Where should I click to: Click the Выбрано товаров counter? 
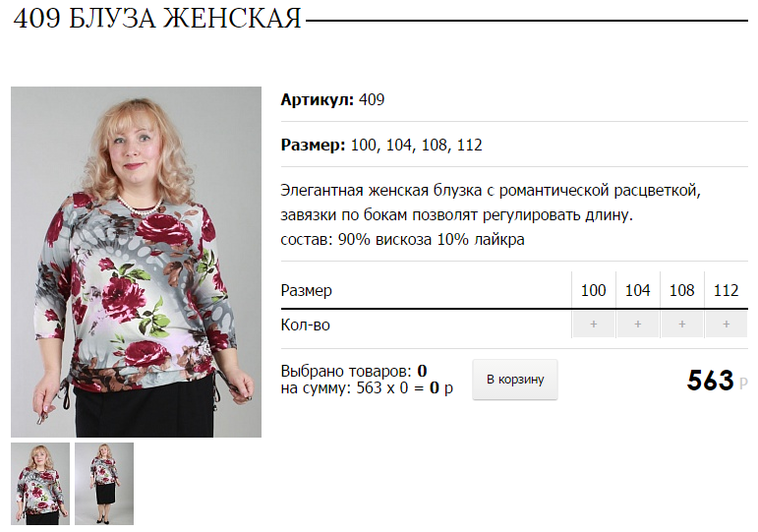pyautogui.click(x=354, y=371)
